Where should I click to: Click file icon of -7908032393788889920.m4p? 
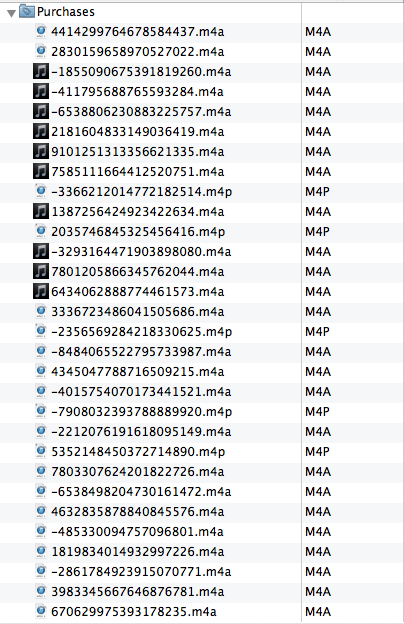coord(41,411)
